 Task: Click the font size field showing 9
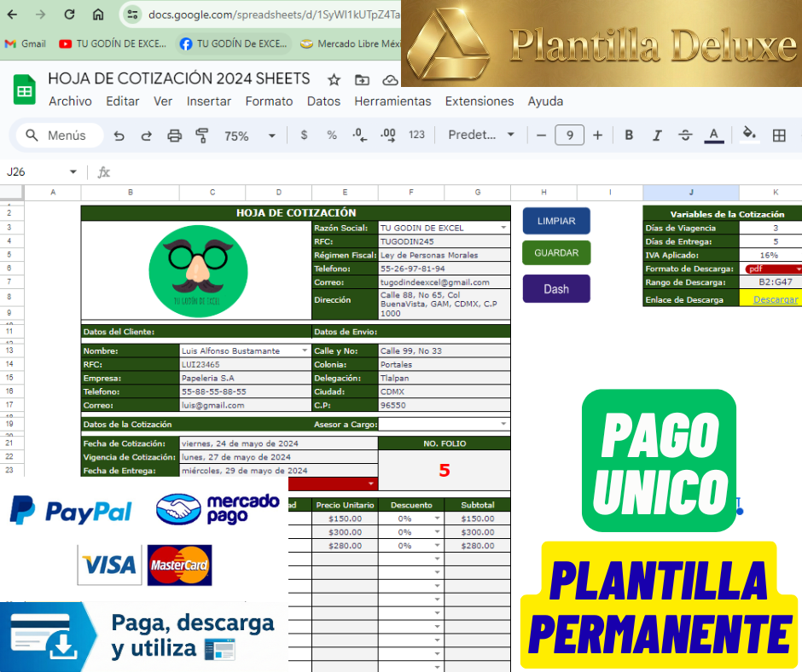pos(569,136)
